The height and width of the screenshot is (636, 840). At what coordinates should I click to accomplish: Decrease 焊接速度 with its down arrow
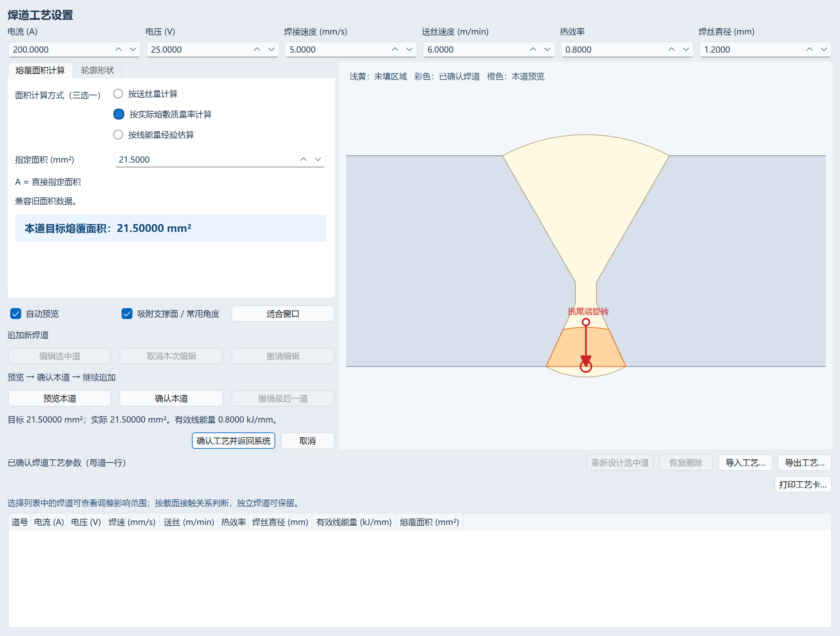[409, 50]
